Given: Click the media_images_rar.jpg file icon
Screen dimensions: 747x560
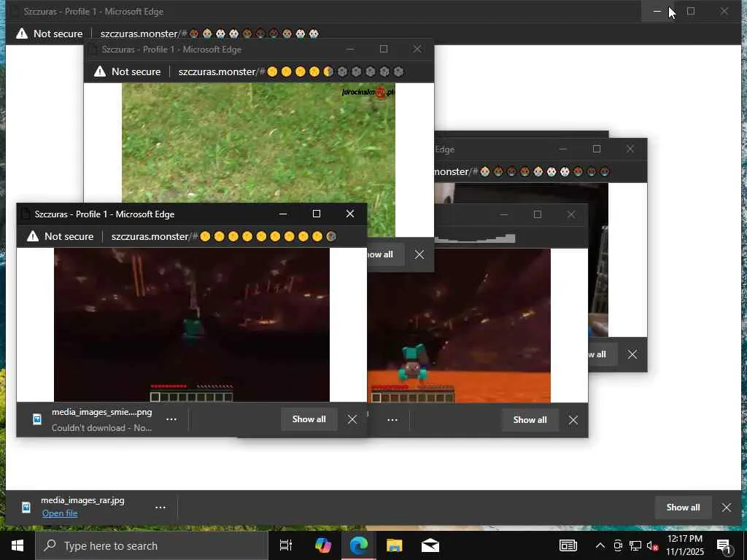Looking at the screenshot, I should coord(27,507).
